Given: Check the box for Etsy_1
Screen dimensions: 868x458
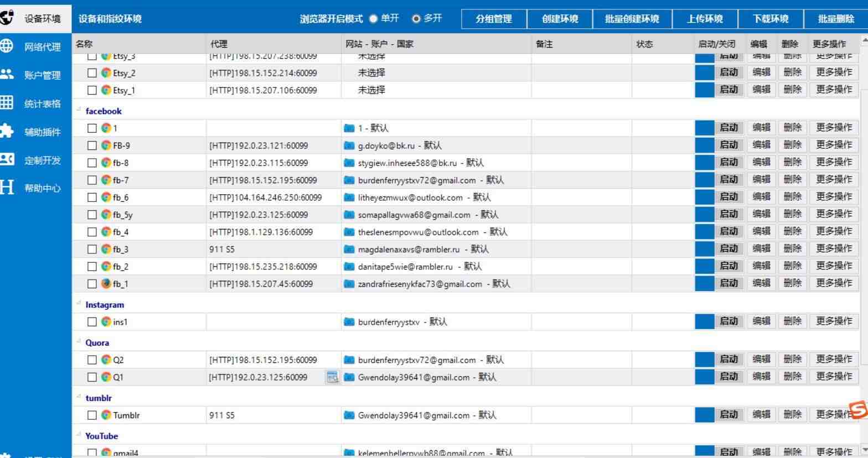Looking at the screenshot, I should 92,90.
